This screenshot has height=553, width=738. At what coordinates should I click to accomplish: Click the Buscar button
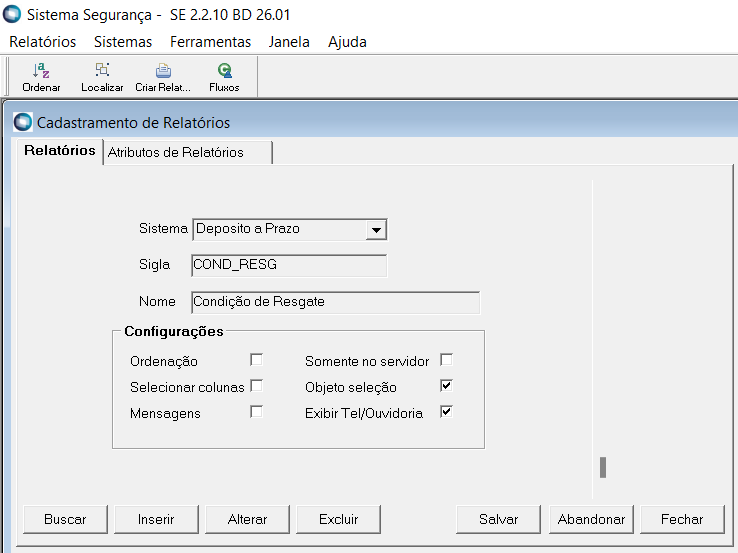(65, 519)
